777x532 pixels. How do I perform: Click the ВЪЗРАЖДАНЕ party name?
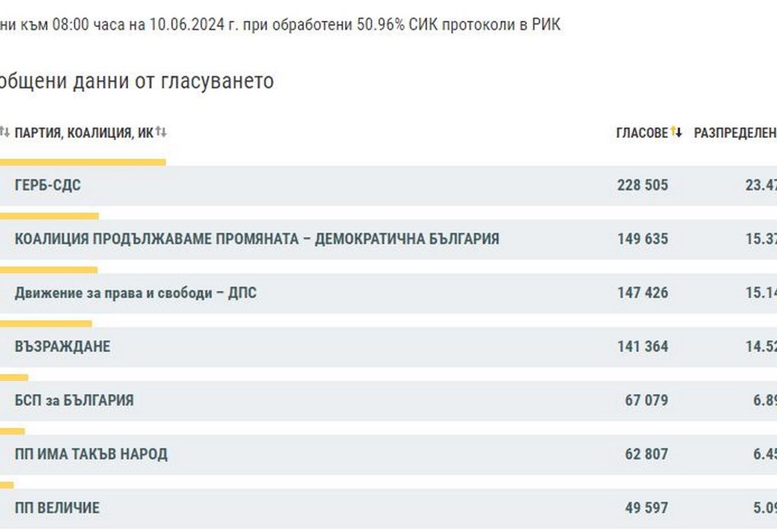62,346
